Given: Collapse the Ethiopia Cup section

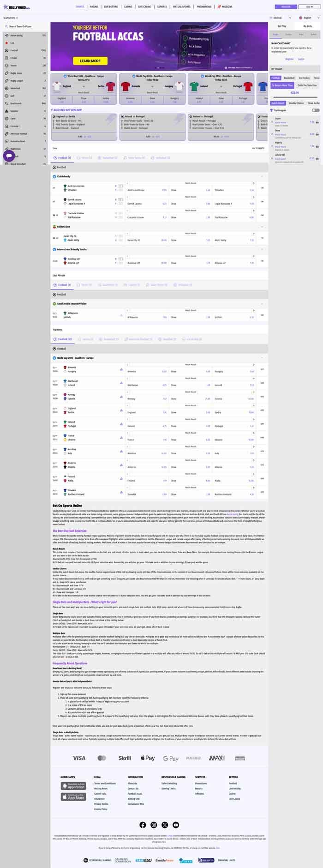Looking at the screenshot, I should (x=262, y=227).
